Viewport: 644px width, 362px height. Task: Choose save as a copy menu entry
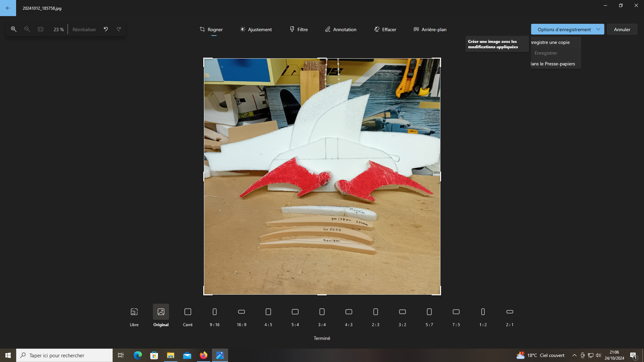tap(556, 42)
